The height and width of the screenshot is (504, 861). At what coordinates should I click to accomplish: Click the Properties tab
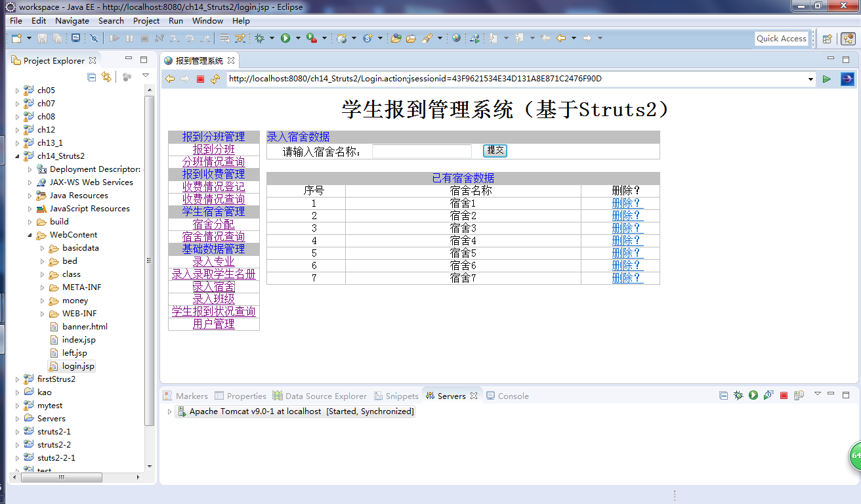pos(240,396)
